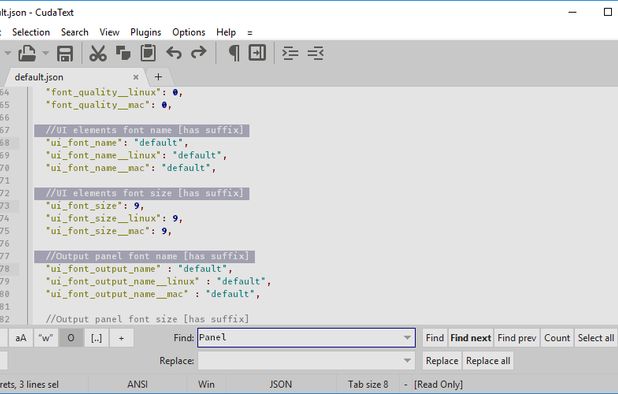Open file using the toolbar folder icon
This screenshot has width=618, height=394.
27,53
